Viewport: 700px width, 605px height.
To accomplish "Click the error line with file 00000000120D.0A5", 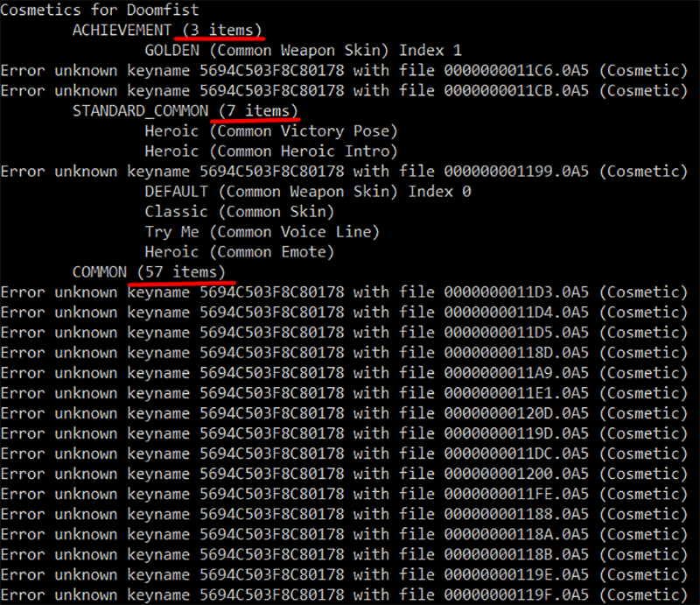I will click(x=344, y=413).
